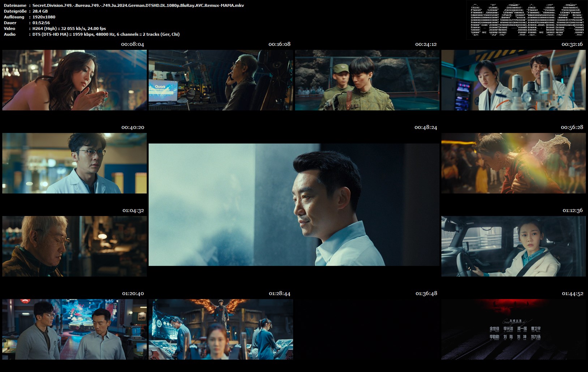
Task: Click the 01:36:48 timestamp label
Action: [x=426, y=294]
